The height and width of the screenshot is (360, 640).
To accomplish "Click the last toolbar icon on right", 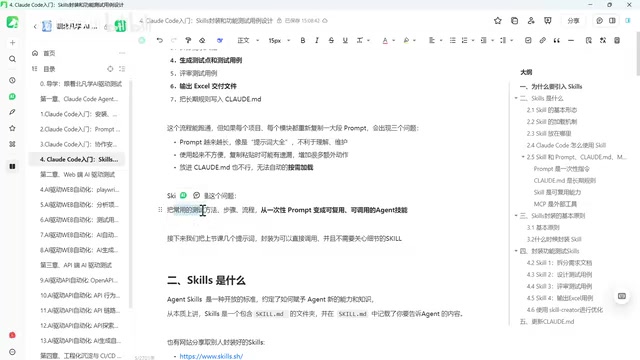I will click(x=617, y=40).
